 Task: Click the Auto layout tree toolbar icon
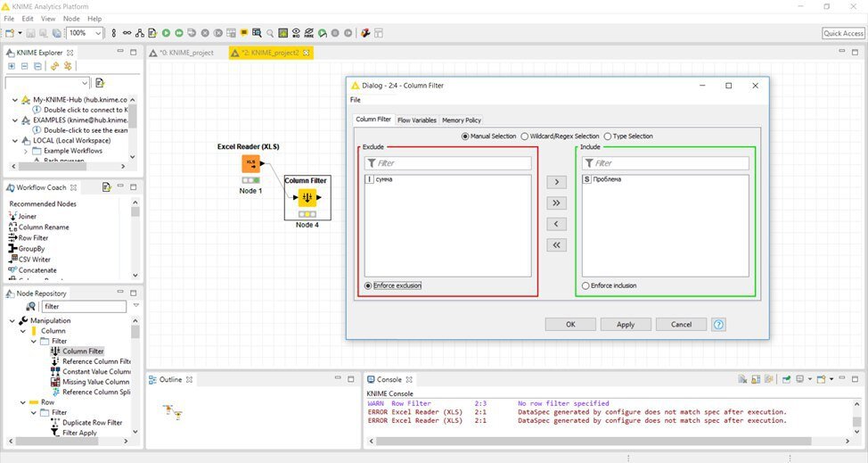tap(140, 33)
